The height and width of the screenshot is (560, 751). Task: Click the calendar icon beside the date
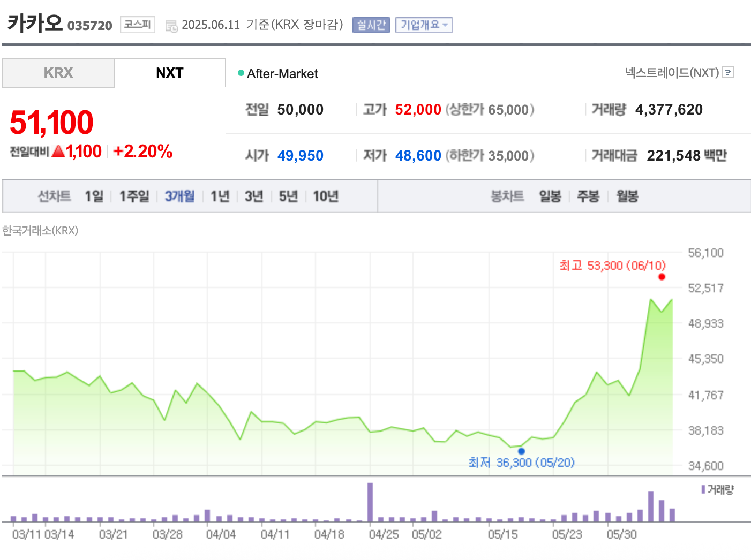point(171,26)
